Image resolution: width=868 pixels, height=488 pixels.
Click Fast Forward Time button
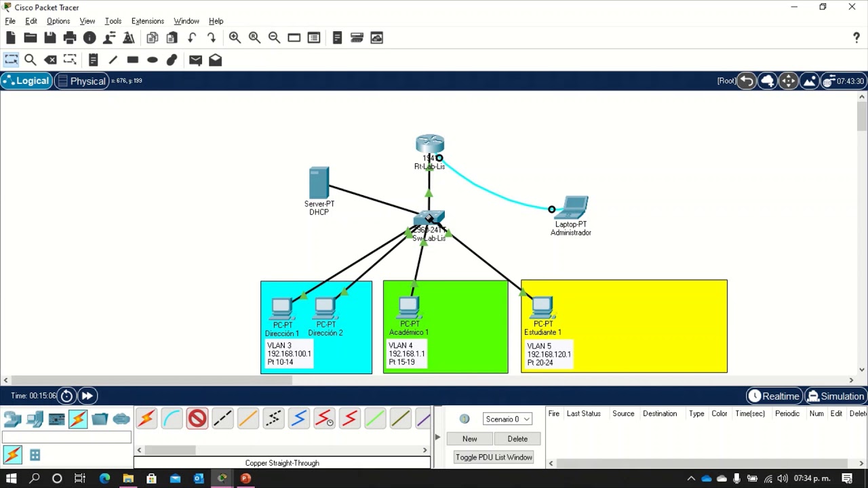coord(87,396)
